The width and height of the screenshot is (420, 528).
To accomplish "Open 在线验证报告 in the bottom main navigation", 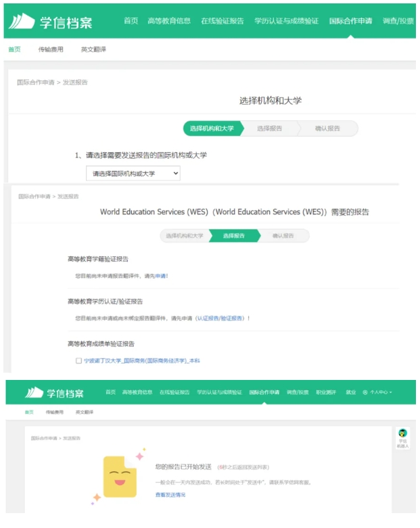I will (x=174, y=392).
